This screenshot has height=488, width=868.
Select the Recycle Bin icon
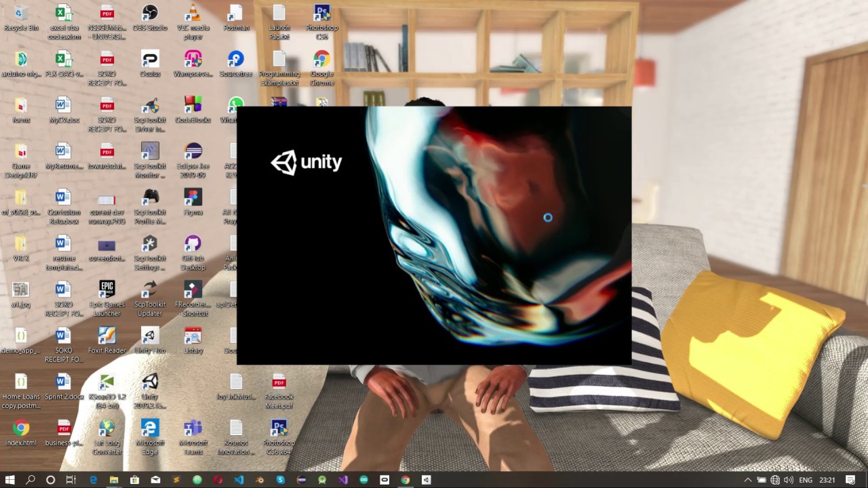coord(21,18)
